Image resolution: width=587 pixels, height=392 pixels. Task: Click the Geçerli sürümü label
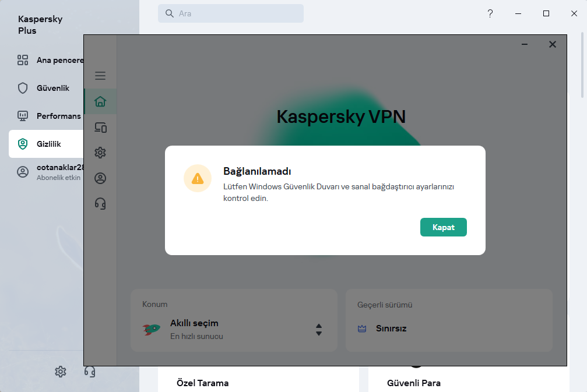click(x=385, y=305)
